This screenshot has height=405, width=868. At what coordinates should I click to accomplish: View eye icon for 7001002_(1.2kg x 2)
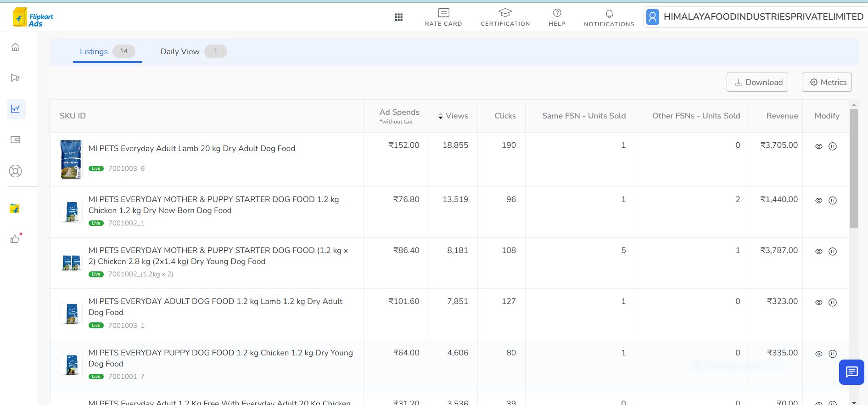(x=818, y=252)
